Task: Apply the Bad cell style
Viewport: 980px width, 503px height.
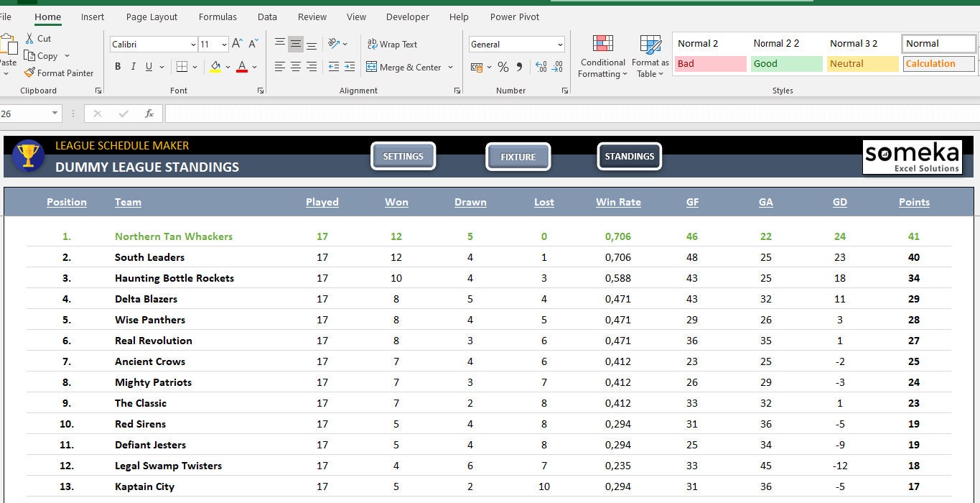Action: coord(710,64)
